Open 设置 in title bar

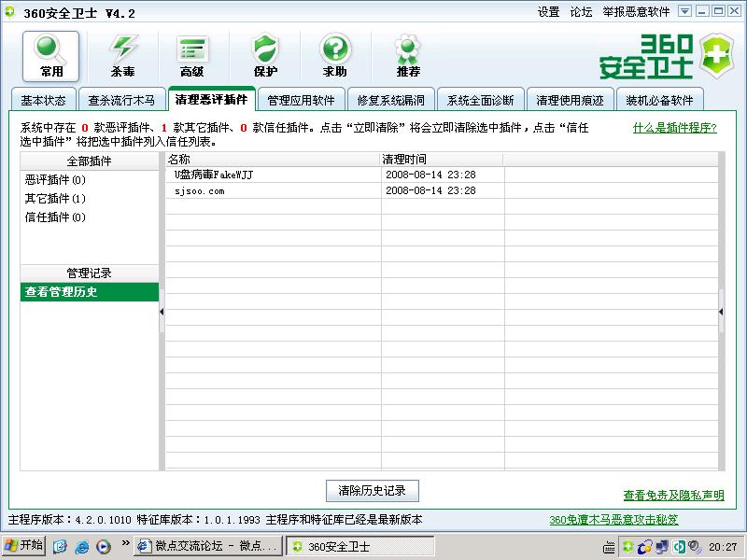(x=548, y=12)
